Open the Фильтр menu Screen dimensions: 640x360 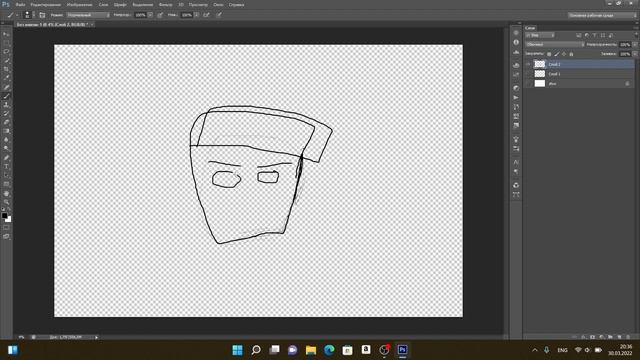(165, 5)
